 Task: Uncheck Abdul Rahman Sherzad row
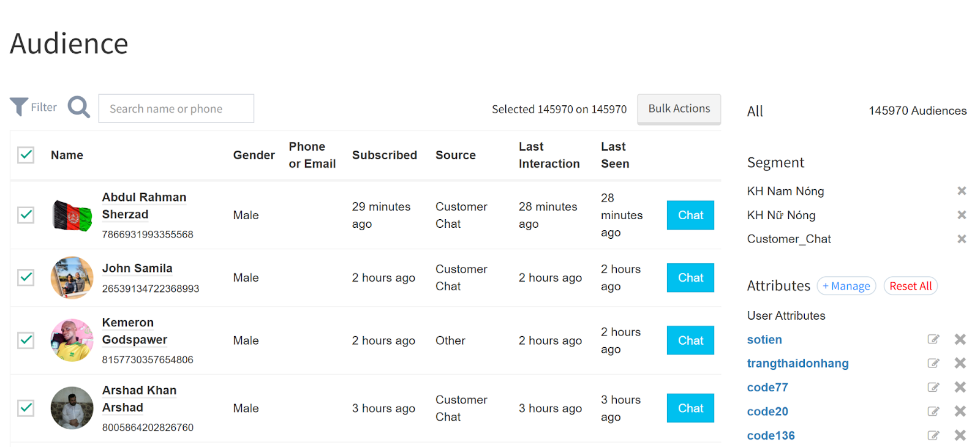26,215
